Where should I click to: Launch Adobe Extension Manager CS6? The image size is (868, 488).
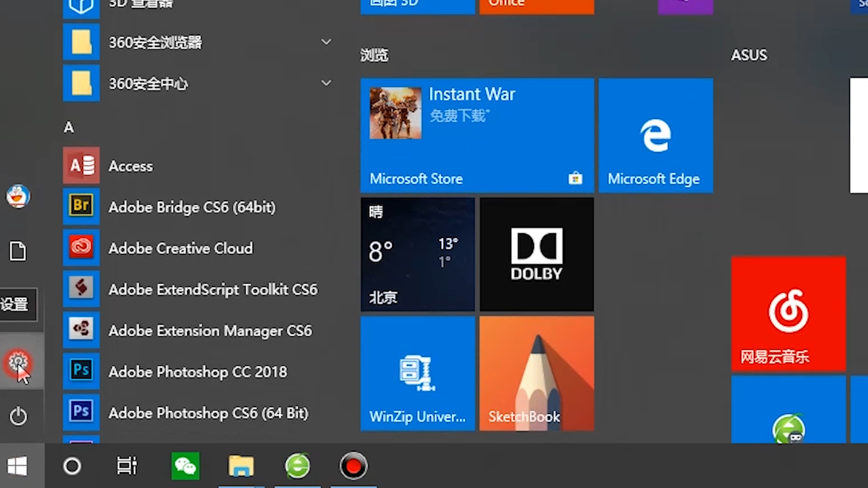coord(199,330)
